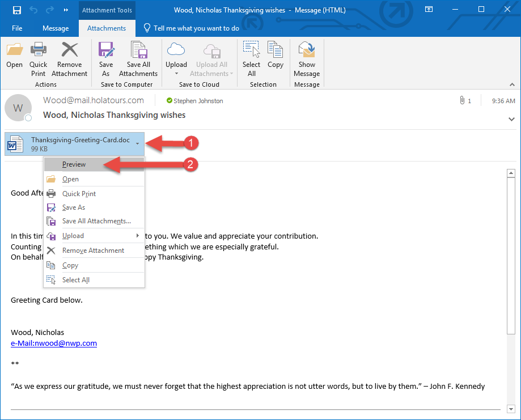Click the 9:36 AM received time
The height and width of the screenshot is (420, 521).
coord(503,101)
